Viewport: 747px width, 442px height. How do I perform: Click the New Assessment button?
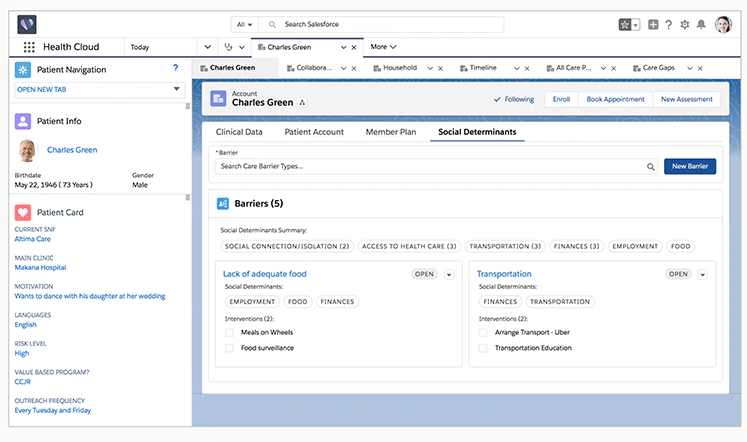686,99
